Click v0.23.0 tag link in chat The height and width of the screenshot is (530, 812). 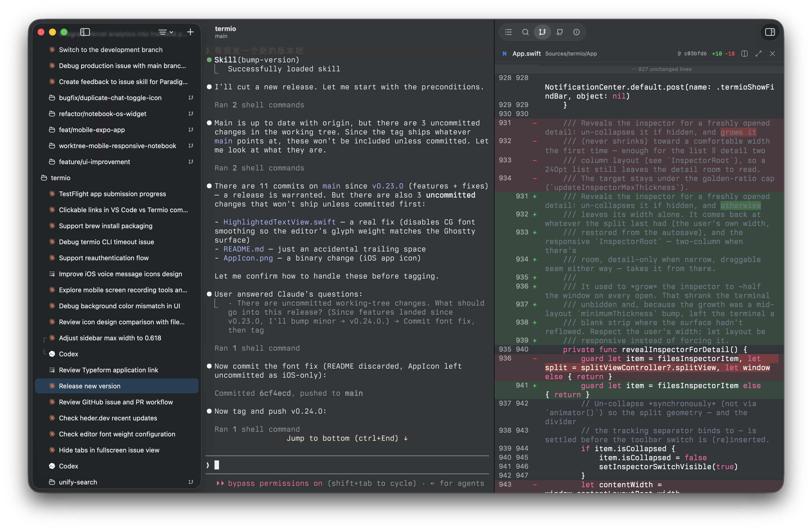coord(387,186)
